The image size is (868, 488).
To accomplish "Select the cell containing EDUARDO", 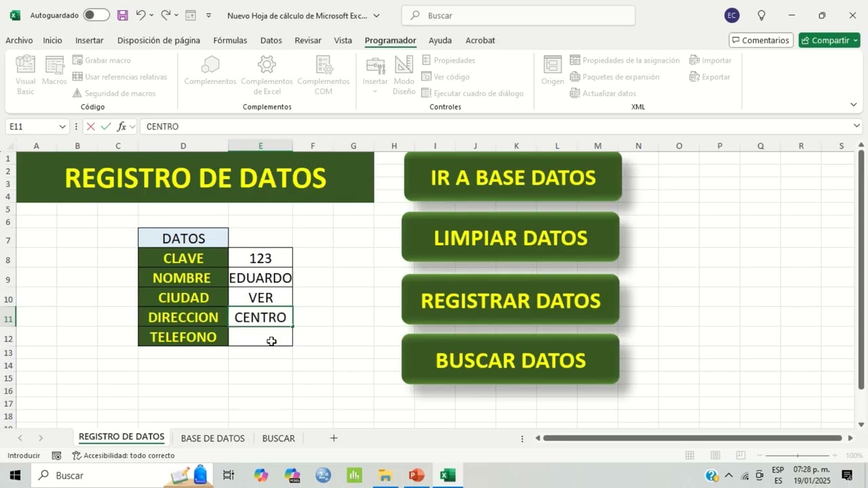I will 260,278.
